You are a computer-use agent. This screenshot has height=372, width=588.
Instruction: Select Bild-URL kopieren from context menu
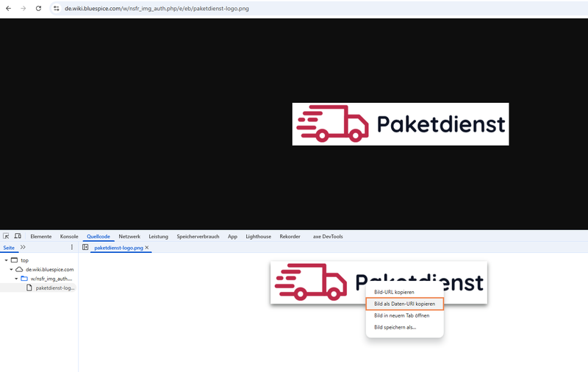(x=394, y=292)
